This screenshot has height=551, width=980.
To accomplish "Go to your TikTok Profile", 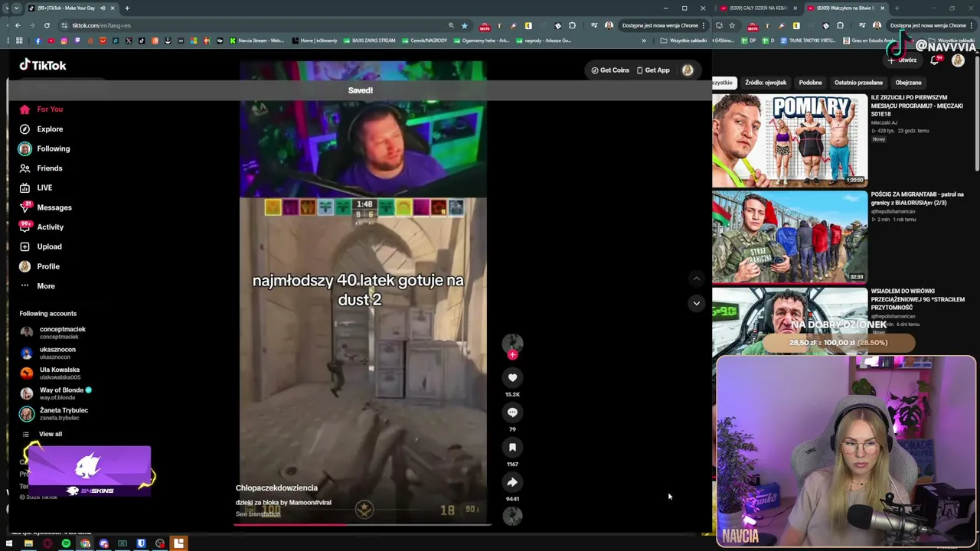I will point(39,266).
